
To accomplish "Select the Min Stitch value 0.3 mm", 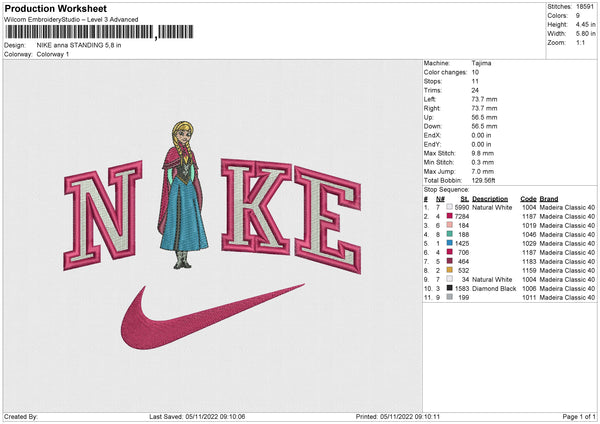I will [x=483, y=162].
